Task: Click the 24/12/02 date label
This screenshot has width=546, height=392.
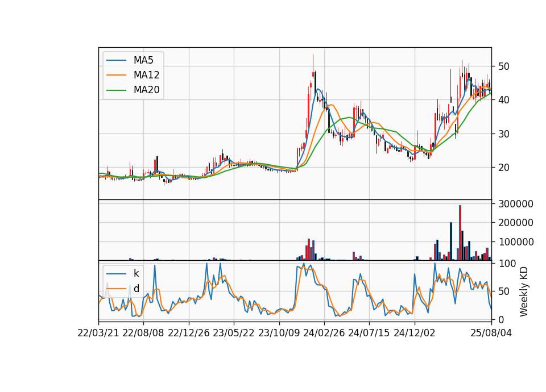Action: tap(415, 333)
